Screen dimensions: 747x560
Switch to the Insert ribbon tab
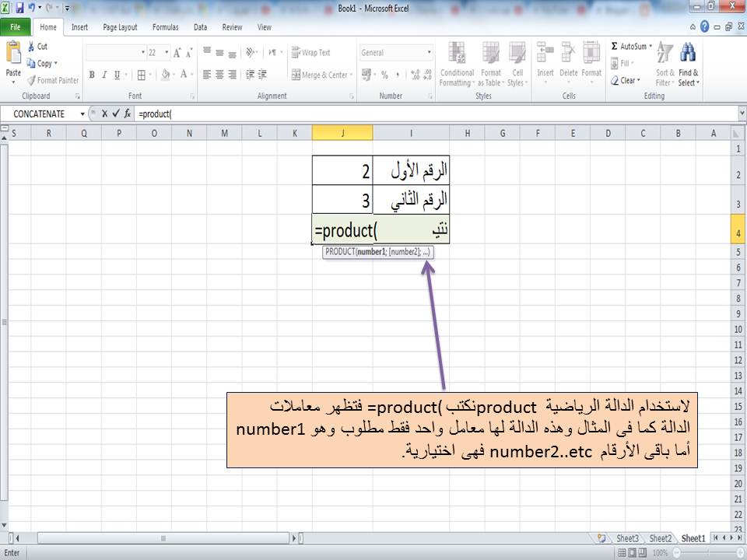pyautogui.click(x=79, y=27)
